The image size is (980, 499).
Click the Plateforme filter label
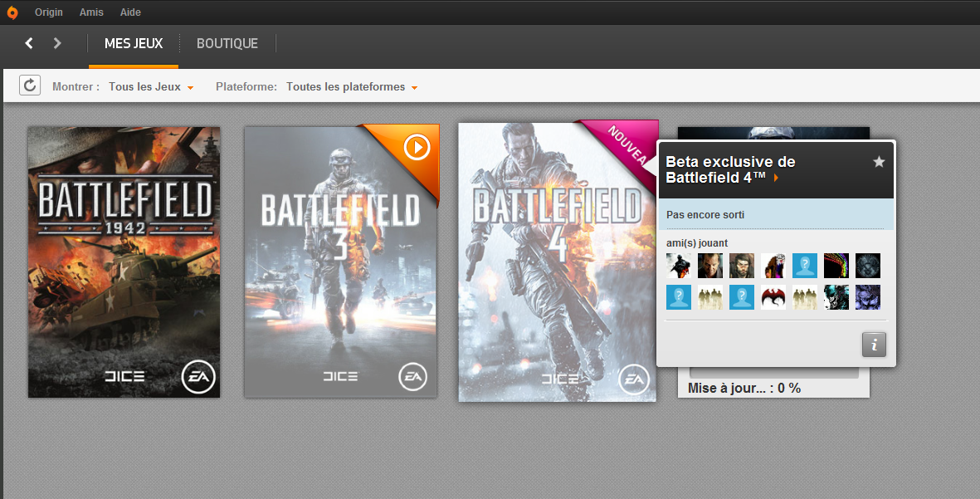pyautogui.click(x=246, y=87)
